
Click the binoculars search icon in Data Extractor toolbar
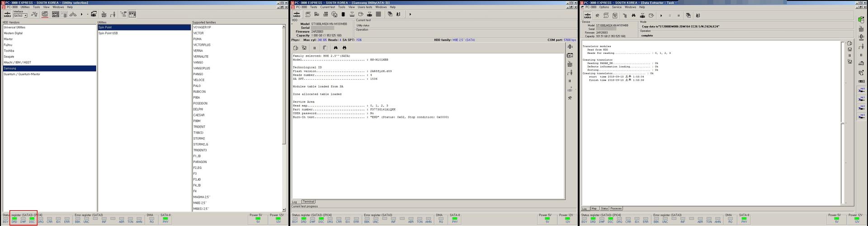tap(633, 15)
